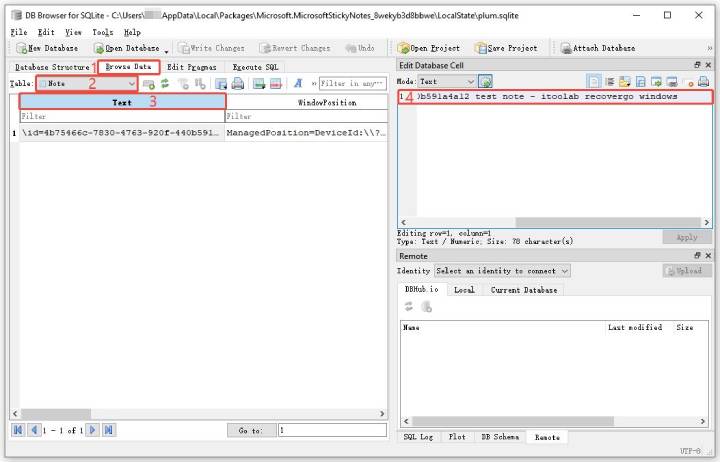Click the Text column header
This screenshot has width=720, height=462.
[122, 102]
